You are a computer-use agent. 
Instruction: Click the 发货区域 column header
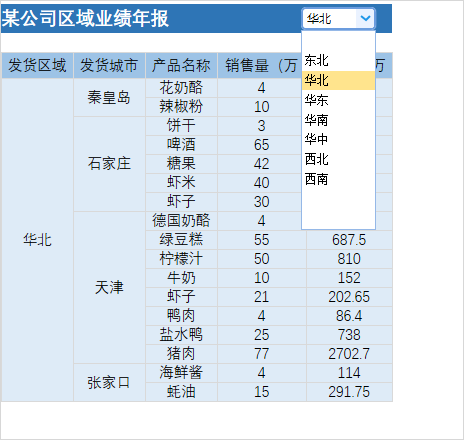click(37, 65)
